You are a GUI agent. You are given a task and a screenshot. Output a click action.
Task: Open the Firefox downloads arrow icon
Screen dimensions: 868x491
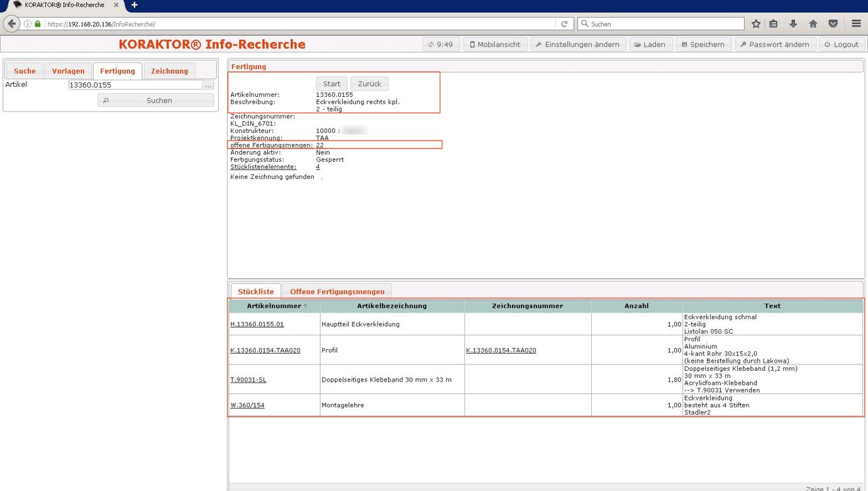click(x=793, y=24)
